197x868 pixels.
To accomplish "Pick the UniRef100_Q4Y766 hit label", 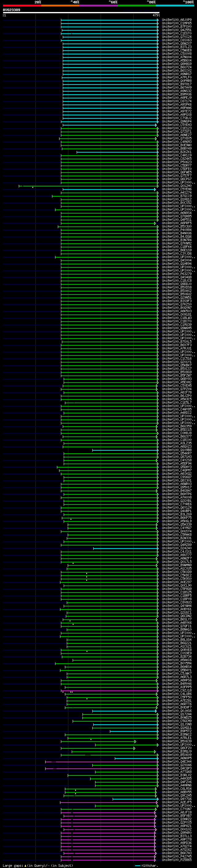I will point(177,799).
